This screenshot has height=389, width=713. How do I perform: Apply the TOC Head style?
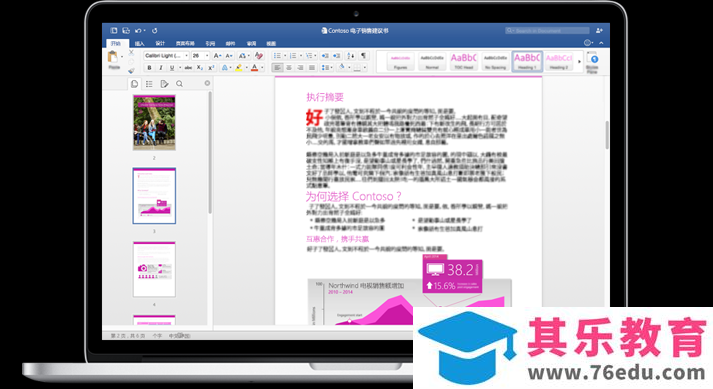click(463, 61)
